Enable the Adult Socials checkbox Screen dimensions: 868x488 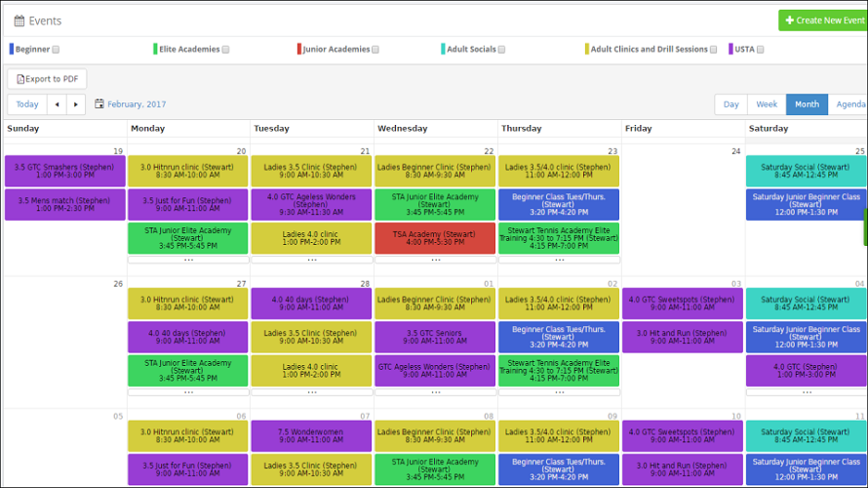tap(501, 50)
